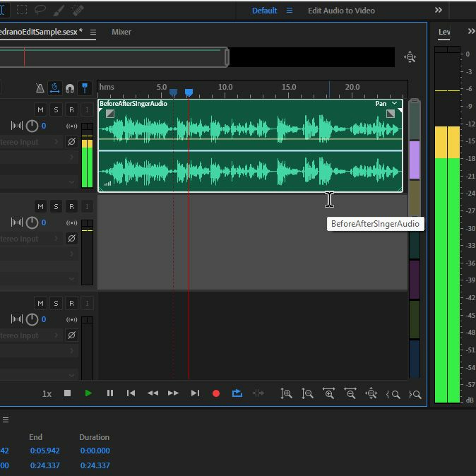Zoom in time
476x476 pixels.
click(329, 393)
